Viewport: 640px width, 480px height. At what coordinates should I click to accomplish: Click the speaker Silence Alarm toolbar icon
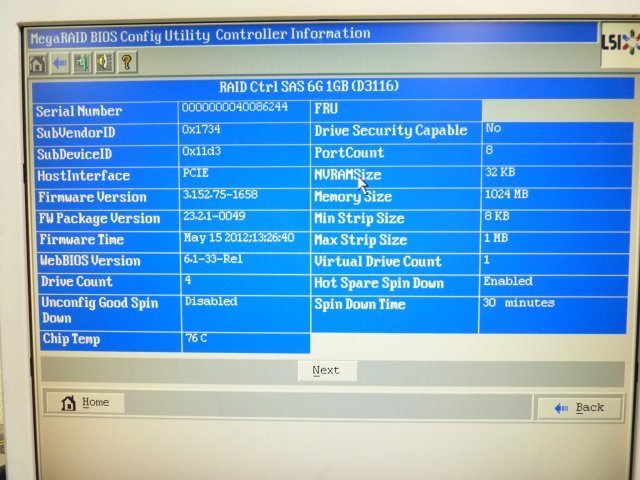click(x=104, y=62)
